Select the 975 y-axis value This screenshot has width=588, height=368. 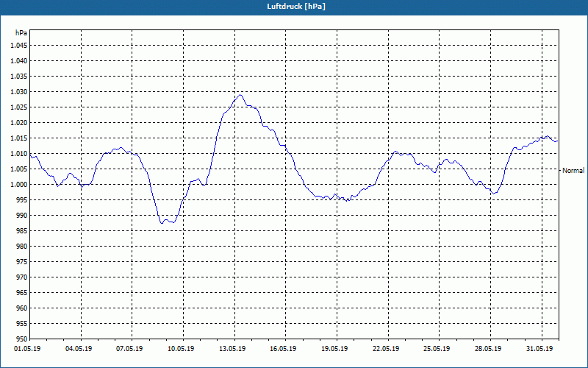(x=22, y=262)
